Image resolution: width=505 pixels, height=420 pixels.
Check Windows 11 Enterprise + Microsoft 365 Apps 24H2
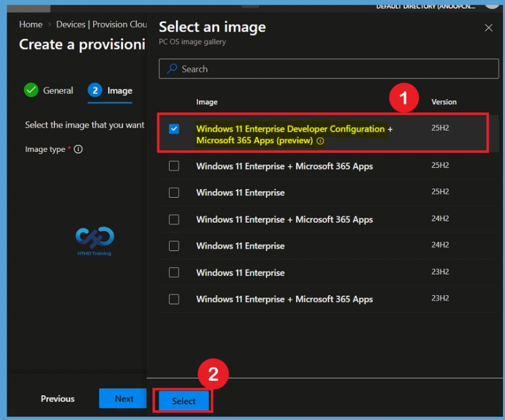(174, 219)
